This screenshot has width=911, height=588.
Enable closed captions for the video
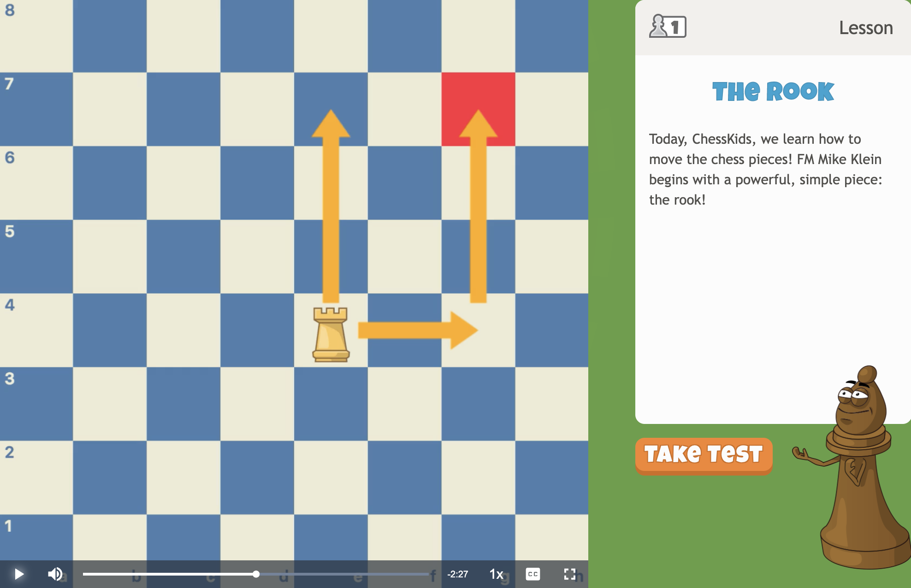[x=533, y=574]
